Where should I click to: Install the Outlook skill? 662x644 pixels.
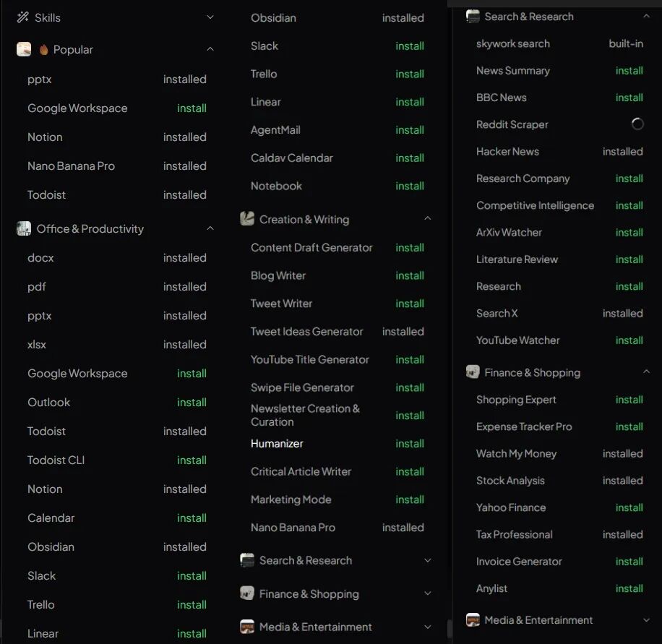click(192, 403)
